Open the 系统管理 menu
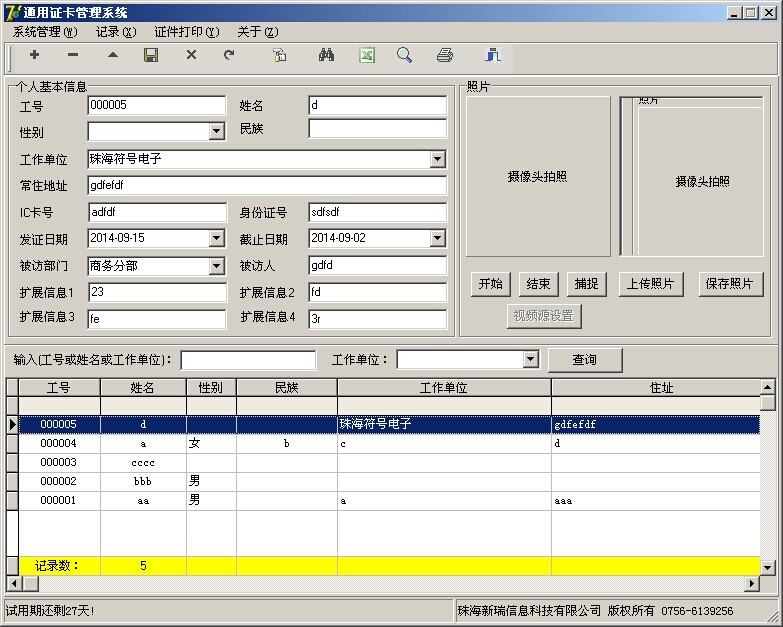The width and height of the screenshot is (783, 627). point(45,32)
